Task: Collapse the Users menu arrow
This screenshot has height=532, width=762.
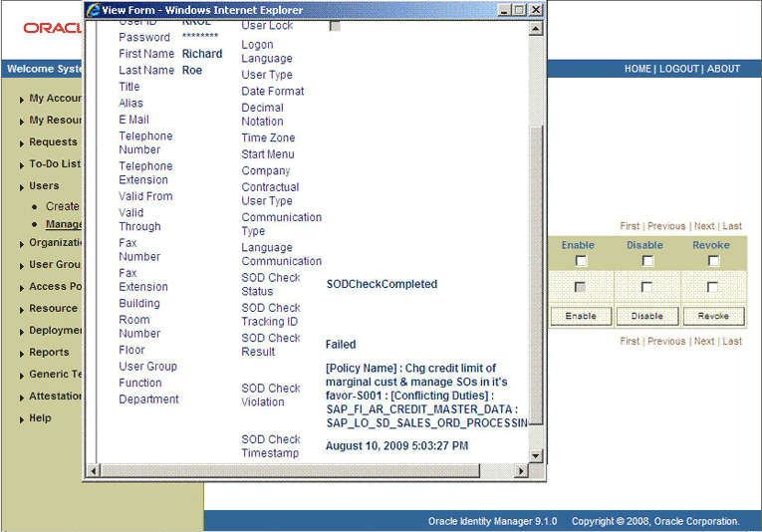Action: (x=21, y=187)
